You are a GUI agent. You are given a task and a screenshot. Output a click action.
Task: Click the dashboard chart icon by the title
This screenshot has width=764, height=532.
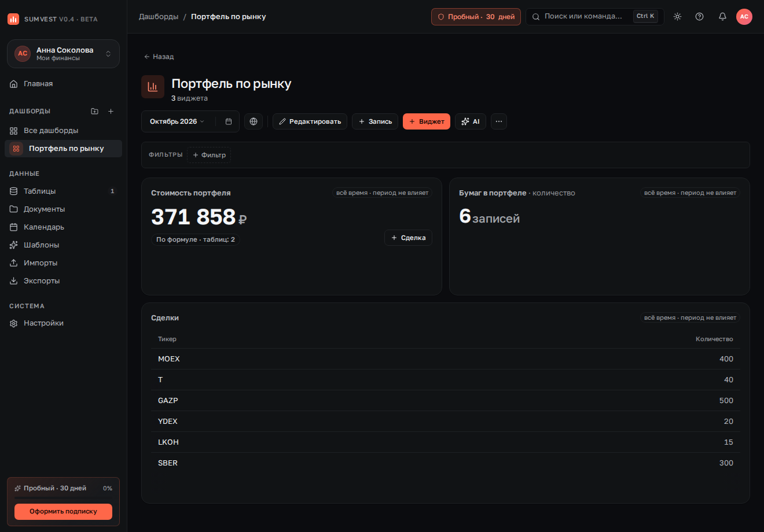click(x=153, y=87)
